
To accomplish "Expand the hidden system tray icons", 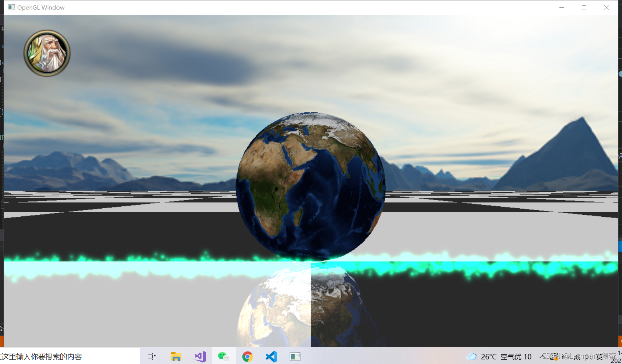I will point(543,356).
